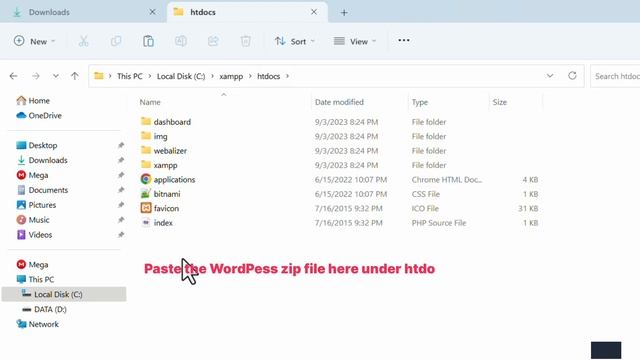This screenshot has height=360, width=640.
Task: Open Pictures in sidebar
Action: coord(36,205)
